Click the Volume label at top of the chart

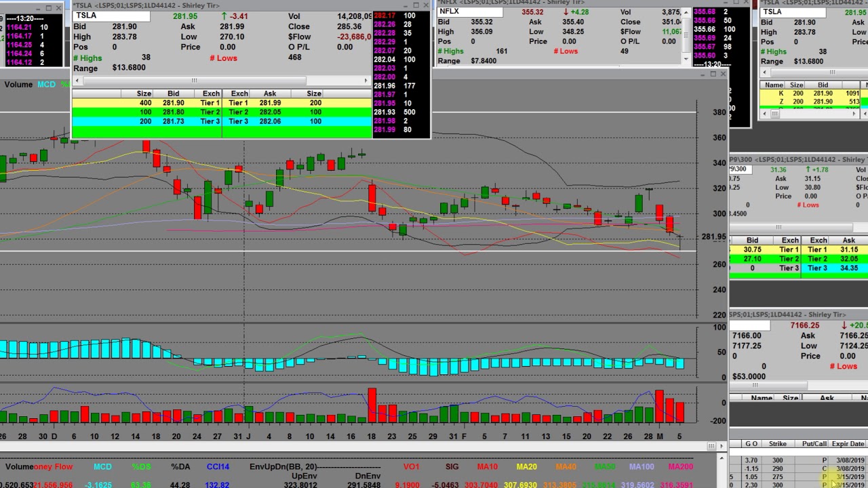[x=18, y=84]
